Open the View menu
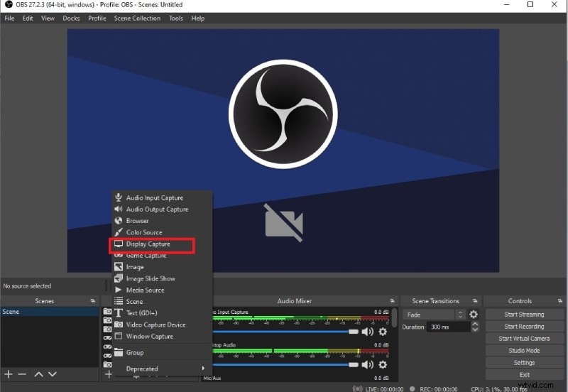The width and height of the screenshot is (568, 392). coord(48,18)
